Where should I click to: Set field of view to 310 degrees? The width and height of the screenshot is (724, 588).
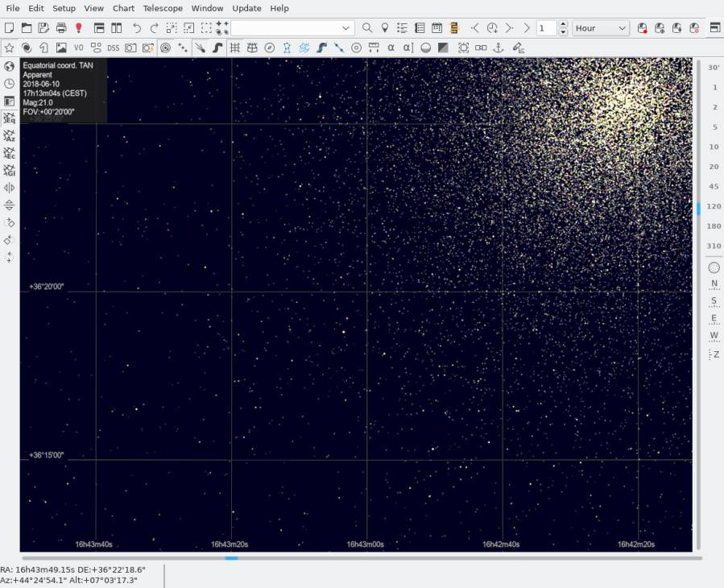click(x=714, y=246)
